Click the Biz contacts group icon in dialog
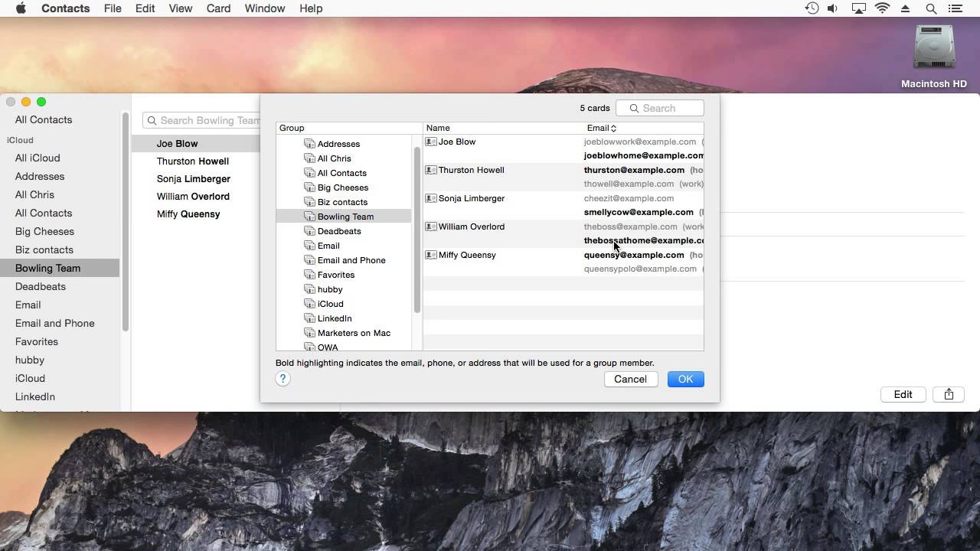 click(x=309, y=202)
